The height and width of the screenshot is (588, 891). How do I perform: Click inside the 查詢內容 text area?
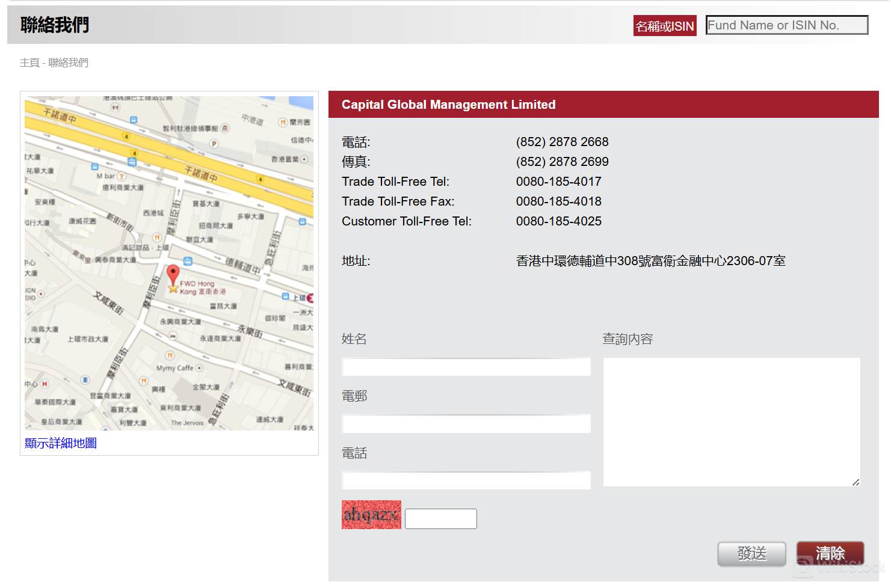(731, 421)
